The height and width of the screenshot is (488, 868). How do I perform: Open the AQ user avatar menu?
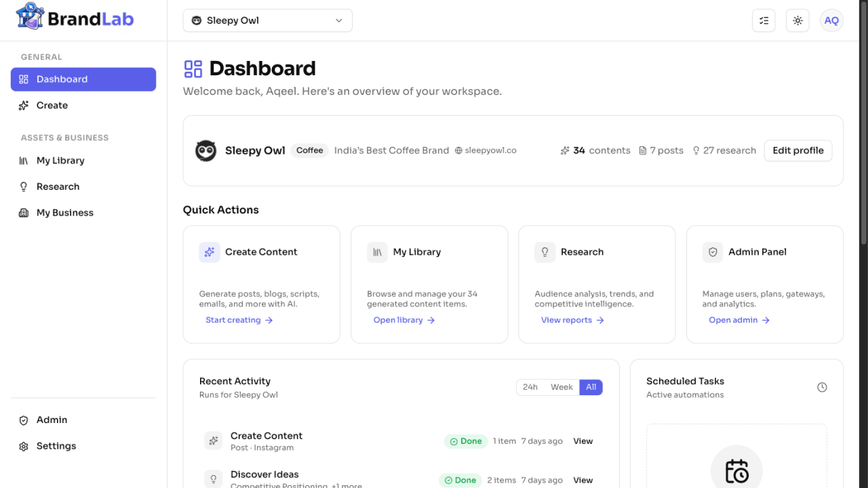[831, 20]
